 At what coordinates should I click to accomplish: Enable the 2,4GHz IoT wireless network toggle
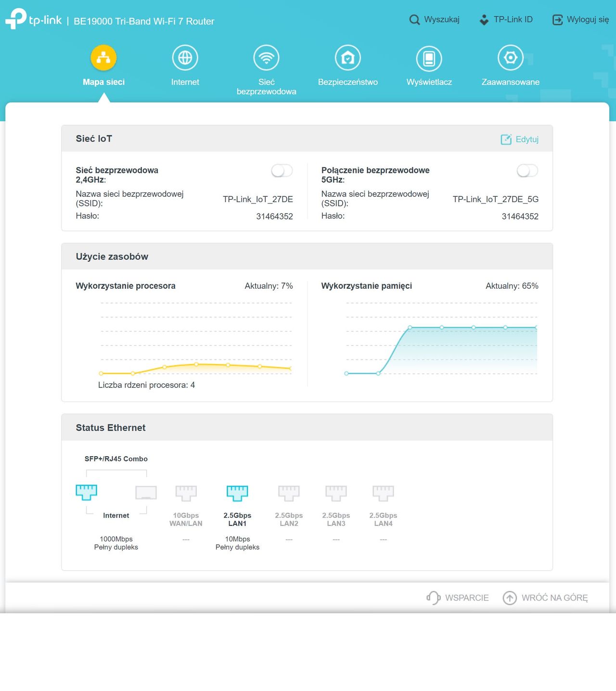click(x=282, y=170)
